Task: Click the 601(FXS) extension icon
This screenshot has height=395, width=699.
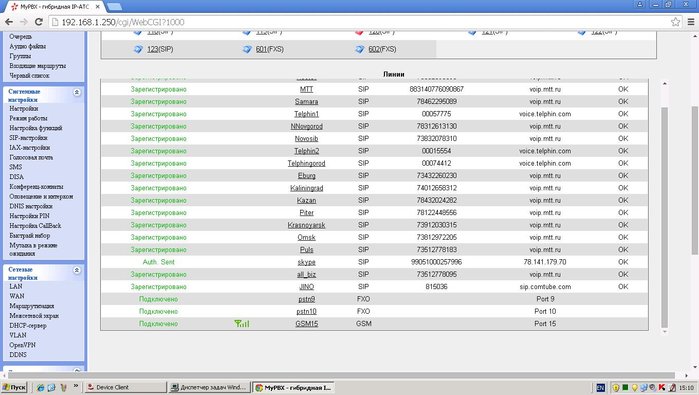Action: point(247,49)
